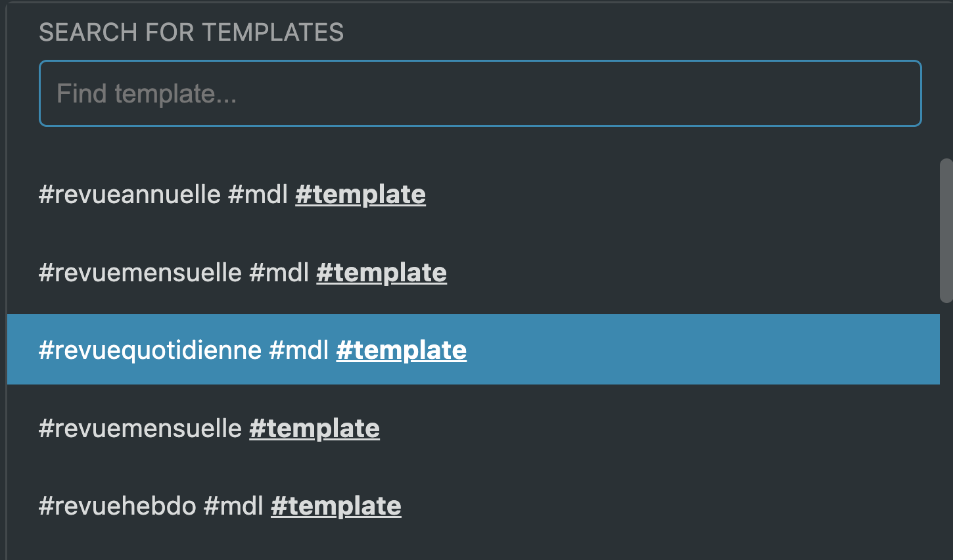The image size is (953, 560).
Task: Choose the #revueannuelle #mdl template entry
Action: (473, 195)
